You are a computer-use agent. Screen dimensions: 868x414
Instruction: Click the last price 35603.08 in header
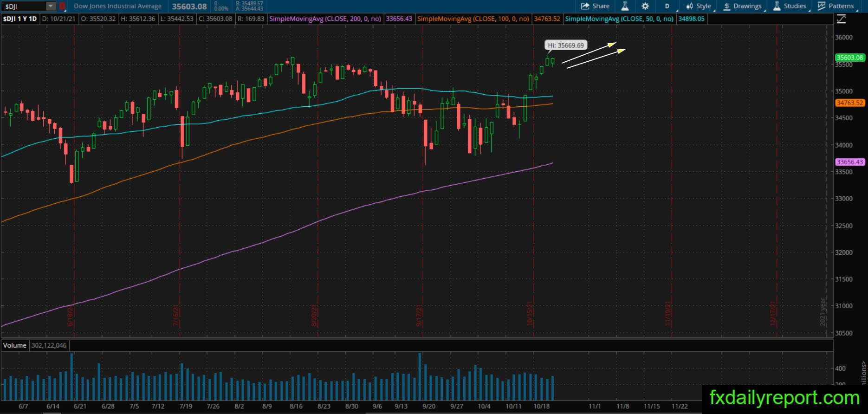pos(189,6)
